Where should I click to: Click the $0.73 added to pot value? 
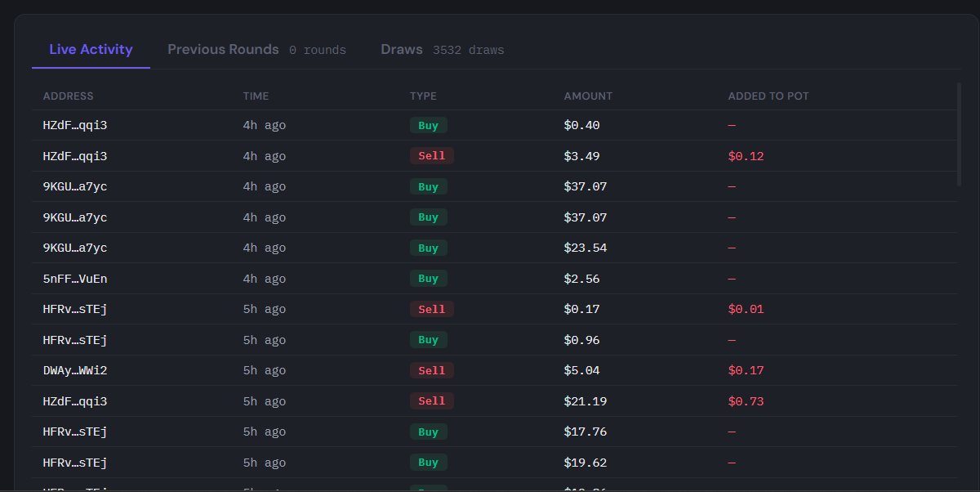746,401
